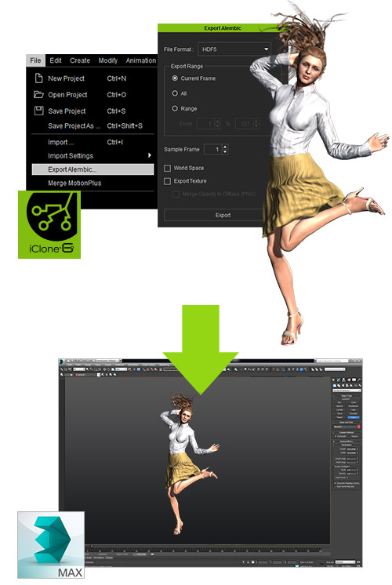
Task: Open the File Format HDF5 dropdown
Action: coord(234,49)
